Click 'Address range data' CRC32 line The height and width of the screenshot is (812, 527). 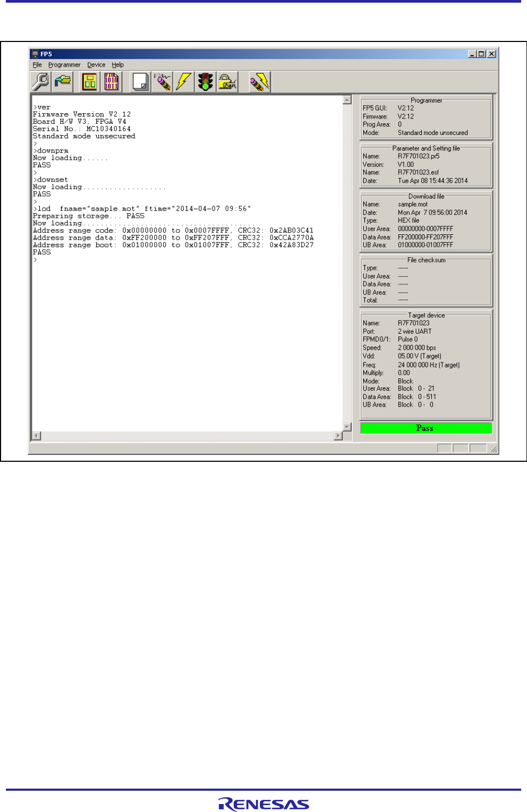coord(173,238)
